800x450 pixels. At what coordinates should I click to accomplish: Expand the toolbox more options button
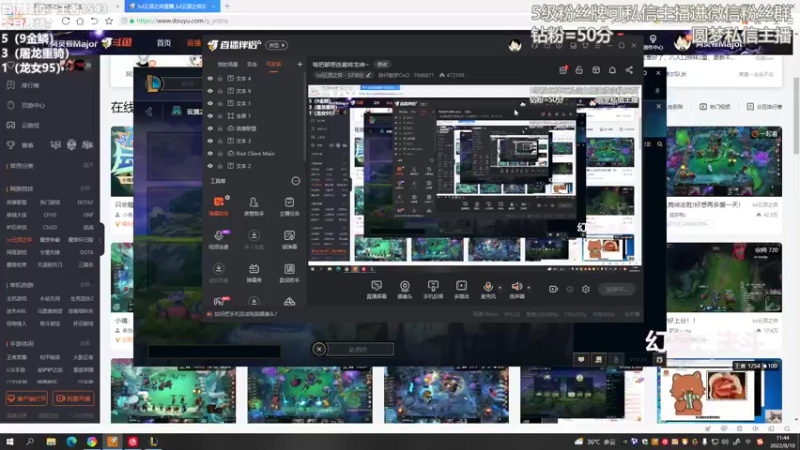click(x=295, y=181)
